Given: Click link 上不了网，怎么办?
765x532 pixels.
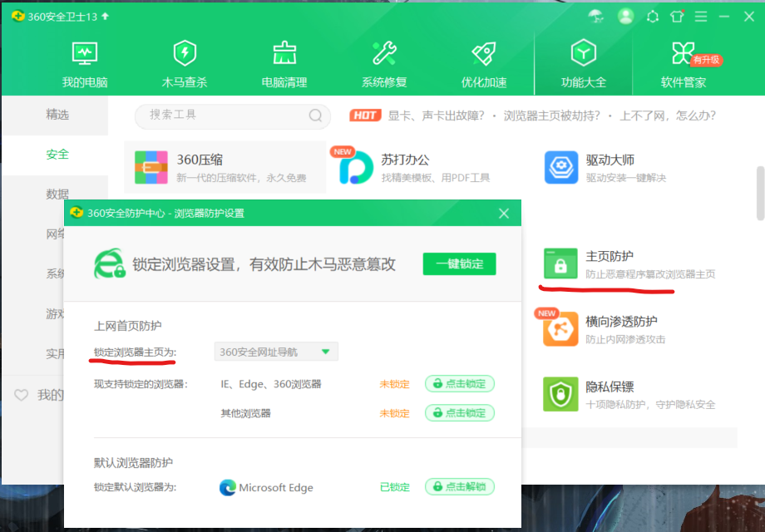Looking at the screenshot, I should click(x=668, y=116).
